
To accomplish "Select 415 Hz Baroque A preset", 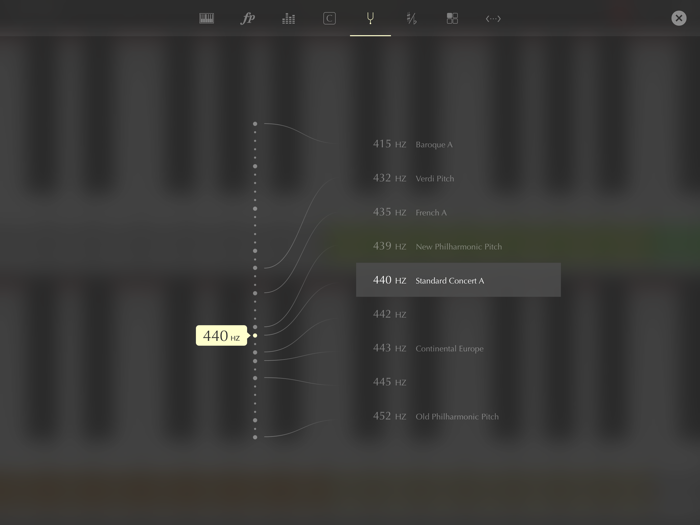I will [458, 144].
